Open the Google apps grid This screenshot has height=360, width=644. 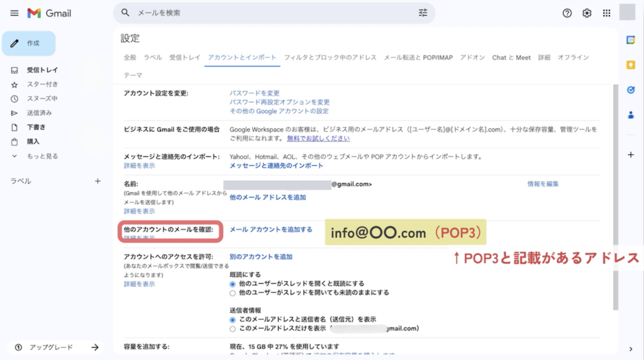606,13
